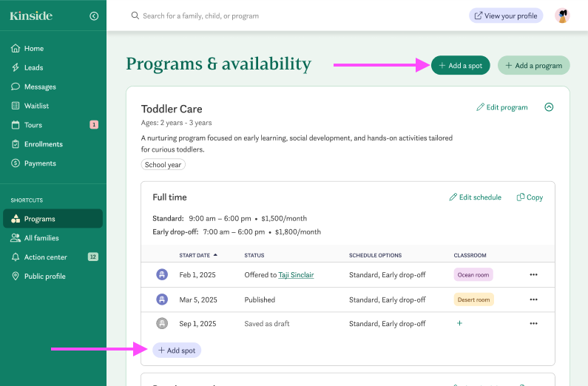
Task: Collapse the Toddler Care program section
Action: point(549,107)
